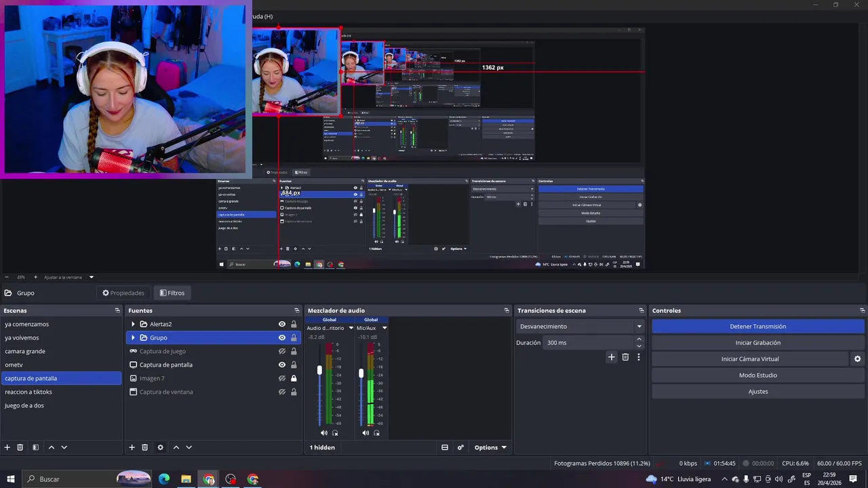Zoom in preview with plus icon
The image size is (868, 488).
(x=35, y=277)
